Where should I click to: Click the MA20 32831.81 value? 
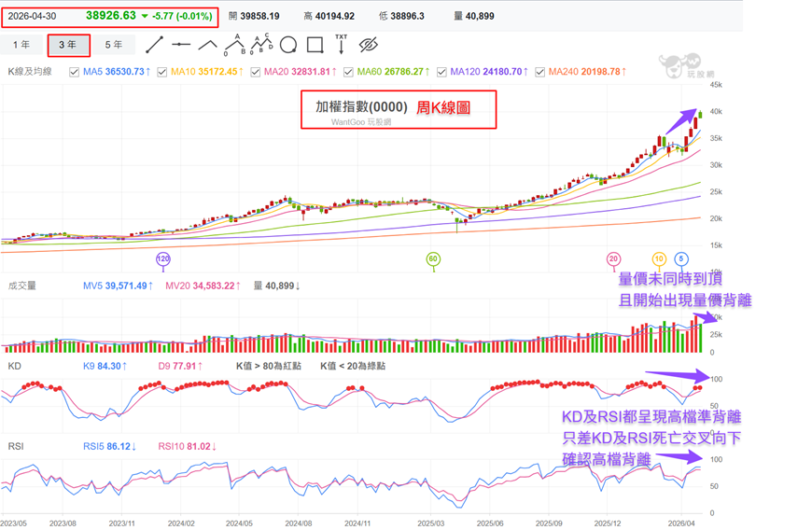pos(301,72)
